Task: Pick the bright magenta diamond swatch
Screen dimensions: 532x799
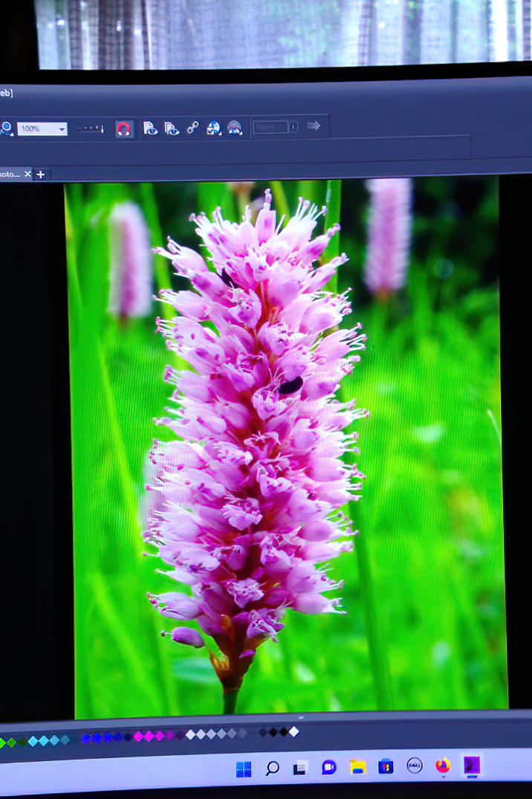Action: 148,736
